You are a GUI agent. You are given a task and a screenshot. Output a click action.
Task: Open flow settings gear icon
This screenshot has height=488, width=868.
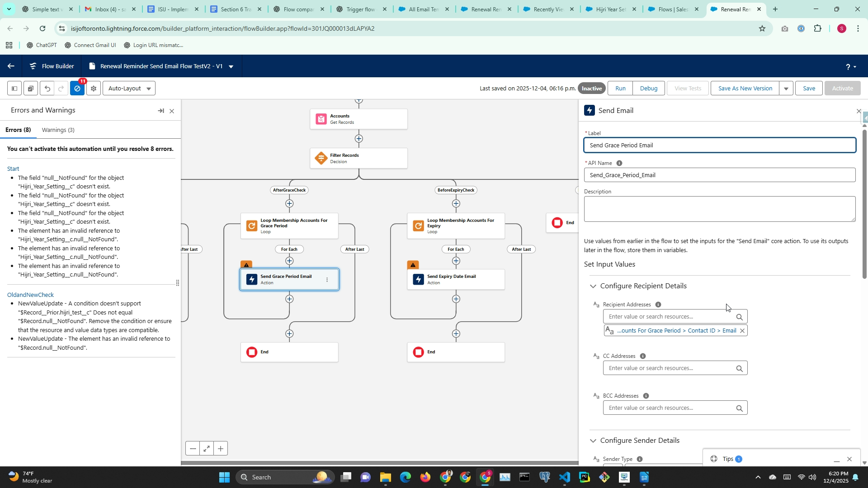(94, 89)
